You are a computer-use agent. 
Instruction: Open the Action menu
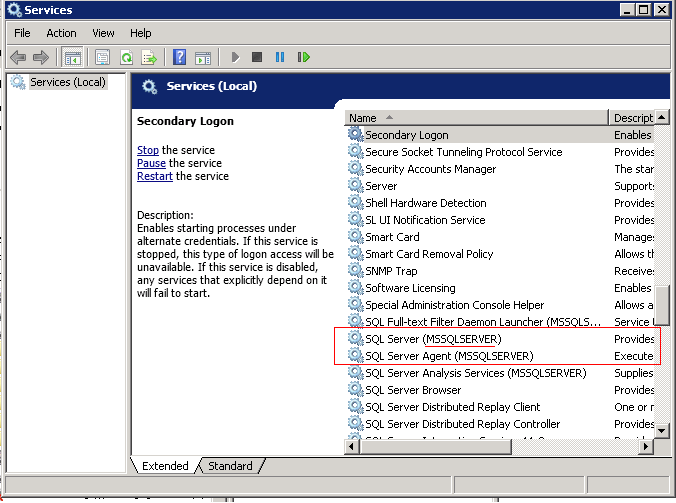point(61,33)
